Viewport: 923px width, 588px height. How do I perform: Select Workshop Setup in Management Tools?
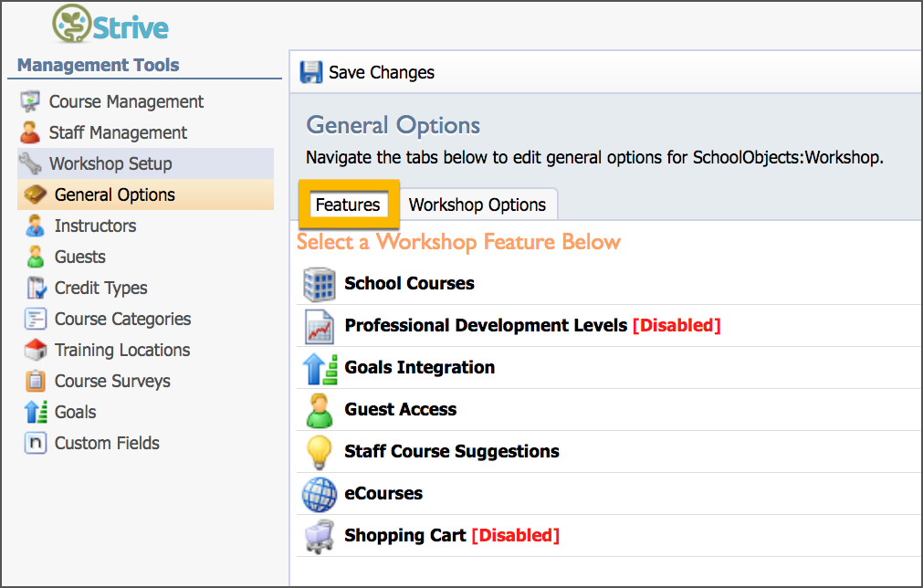click(146, 163)
